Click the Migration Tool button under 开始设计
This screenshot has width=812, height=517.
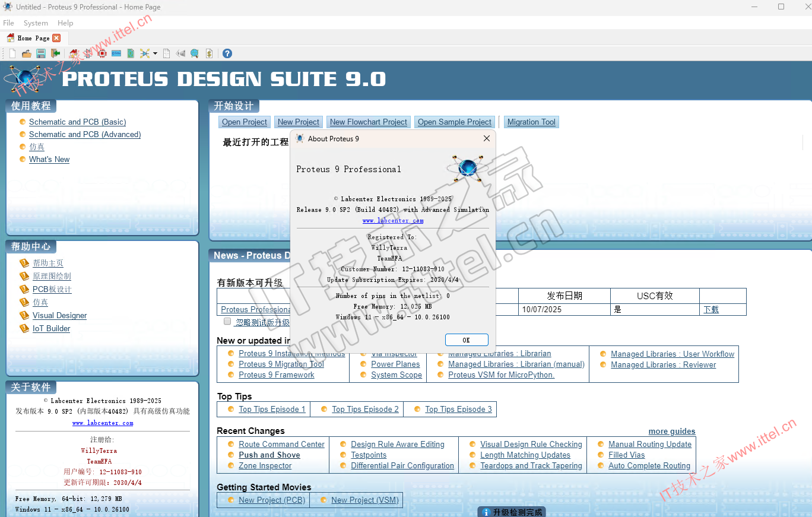(x=532, y=122)
